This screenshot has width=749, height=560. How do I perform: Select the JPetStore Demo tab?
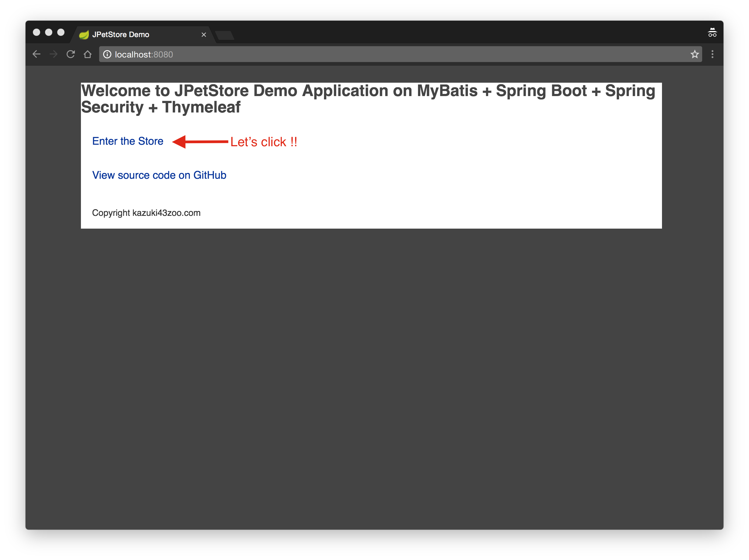[x=135, y=35]
